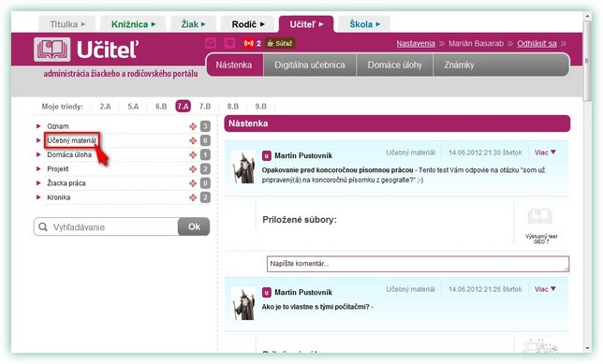The image size is (603, 364).
Task: Open Výstupný test GEO 7 attachment icon
Action: coord(540,217)
